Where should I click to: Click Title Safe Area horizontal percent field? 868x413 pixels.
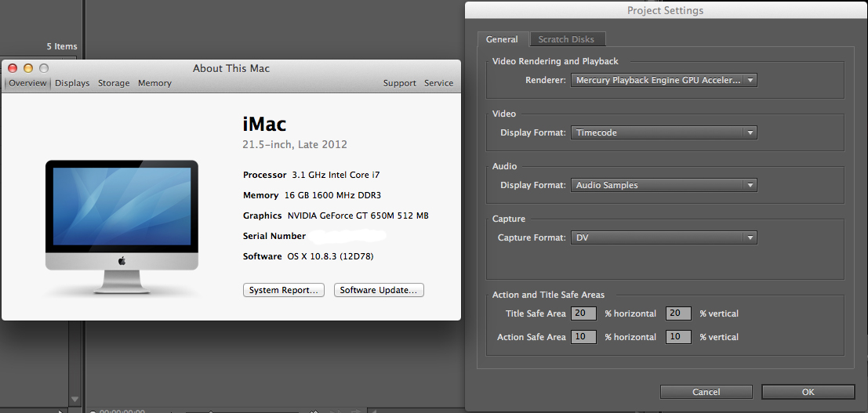(x=583, y=313)
